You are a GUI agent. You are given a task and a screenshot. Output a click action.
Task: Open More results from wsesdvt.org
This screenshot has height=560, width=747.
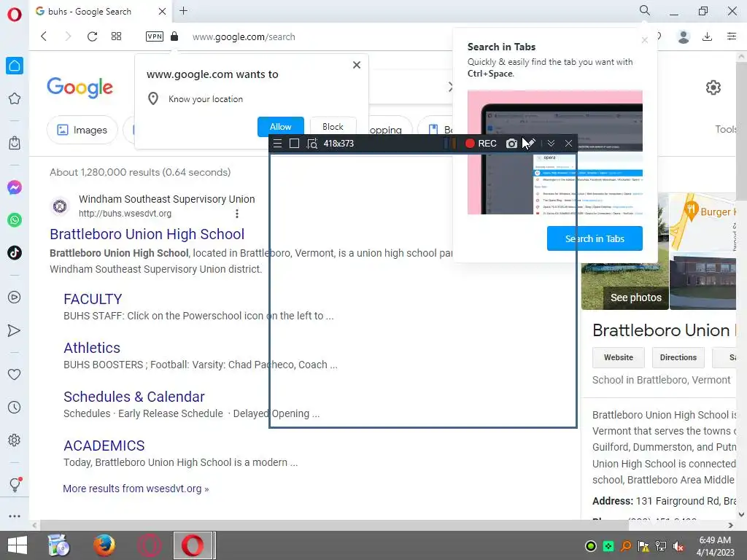[136, 489]
